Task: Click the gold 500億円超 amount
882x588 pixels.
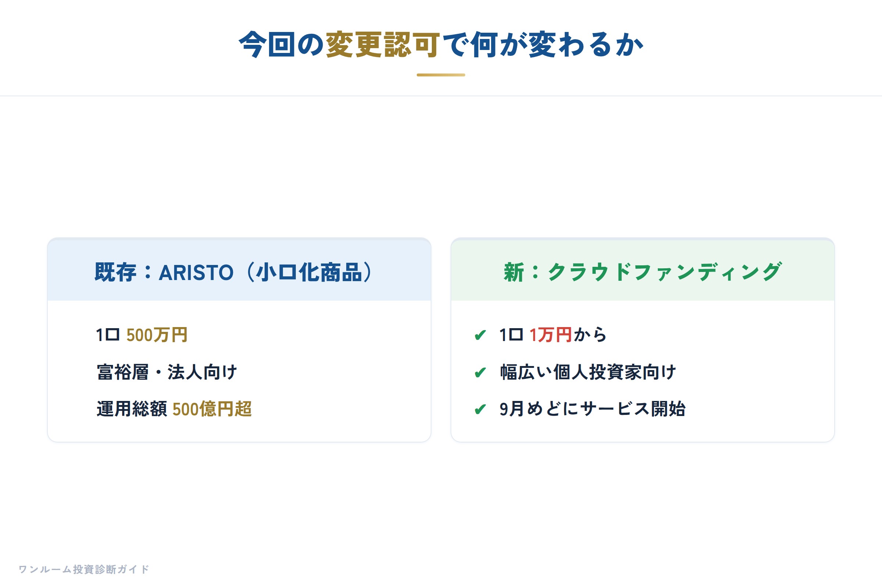Action: tap(212, 409)
